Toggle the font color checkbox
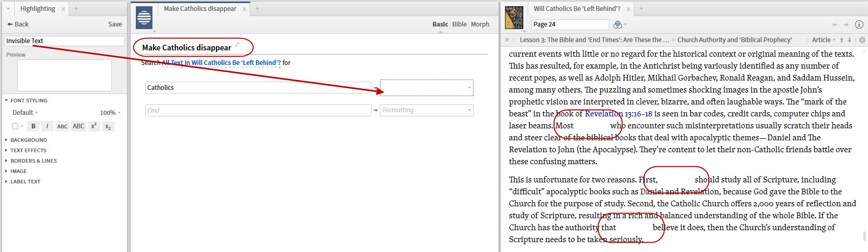The height and width of the screenshot is (252, 868). (x=15, y=126)
